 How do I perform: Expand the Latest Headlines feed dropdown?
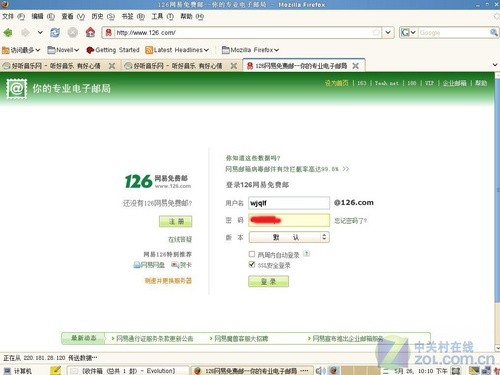[177, 50]
